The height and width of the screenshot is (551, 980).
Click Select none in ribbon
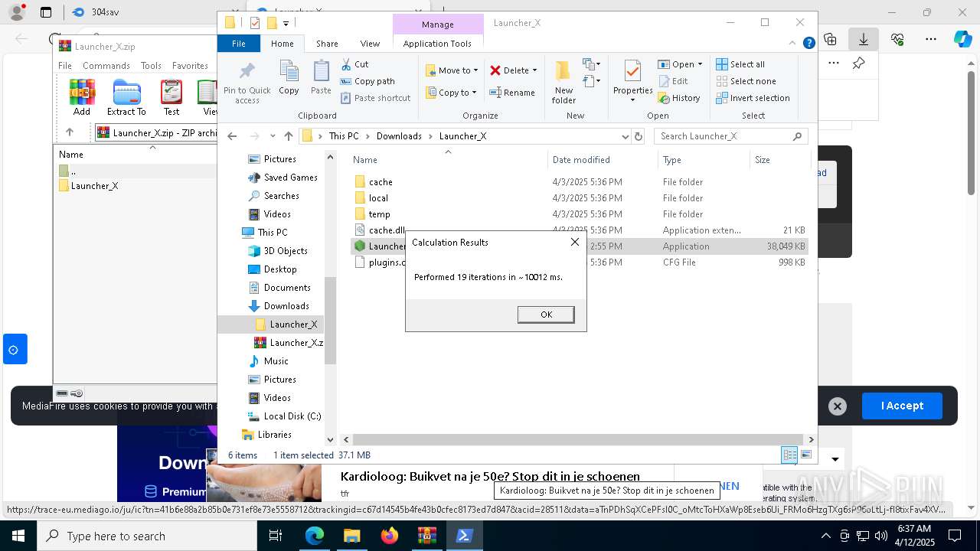click(746, 81)
